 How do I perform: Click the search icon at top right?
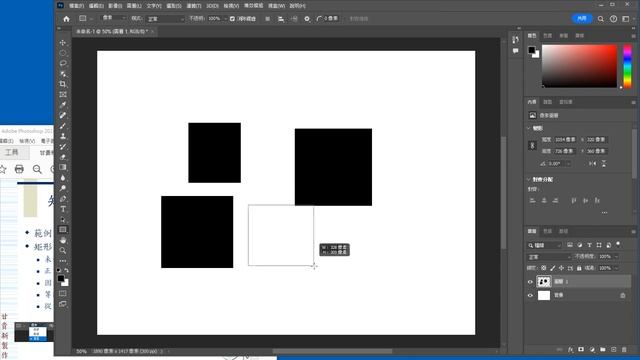click(600, 19)
